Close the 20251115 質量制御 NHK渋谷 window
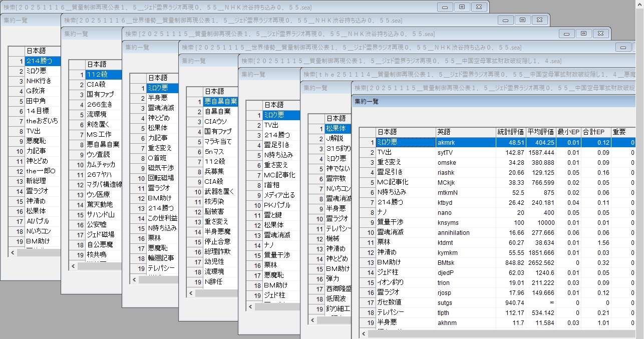Image resolution: width=644 pixels, height=339 pixels. (x=600, y=34)
